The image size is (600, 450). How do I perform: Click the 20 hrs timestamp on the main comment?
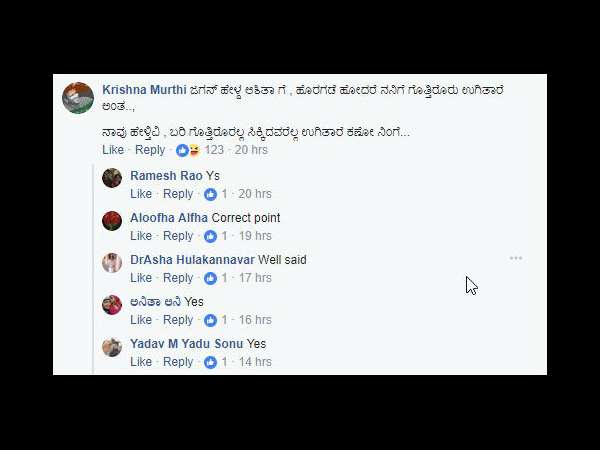point(251,150)
